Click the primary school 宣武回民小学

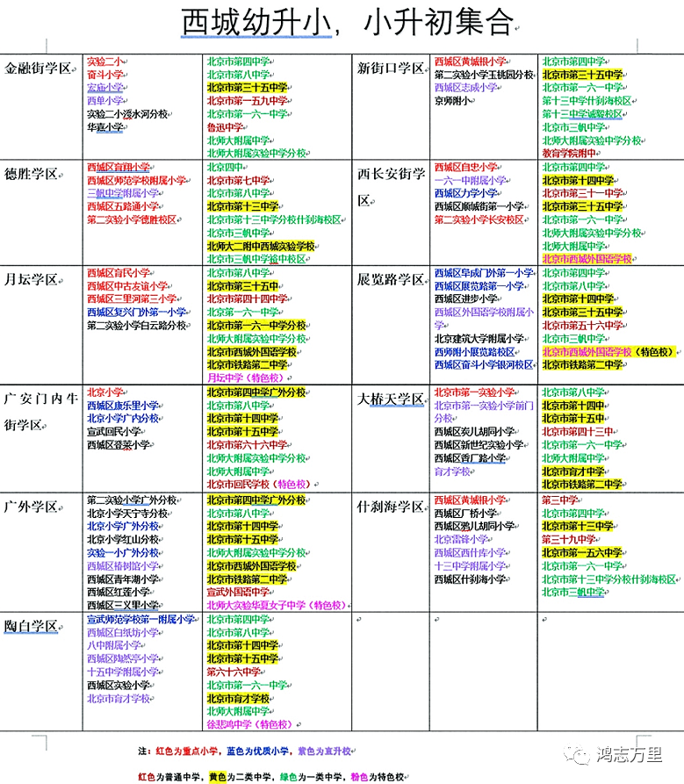[114, 431]
